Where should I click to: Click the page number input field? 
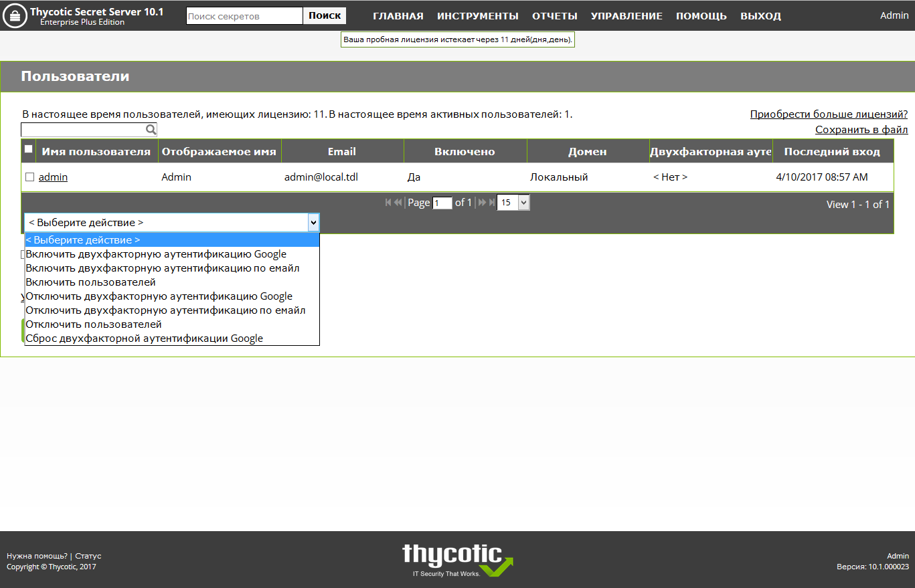pos(442,203)
